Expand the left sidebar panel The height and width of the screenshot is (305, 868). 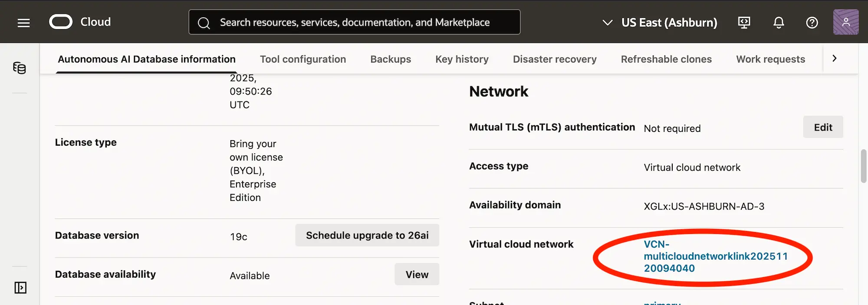click(20, 288)
